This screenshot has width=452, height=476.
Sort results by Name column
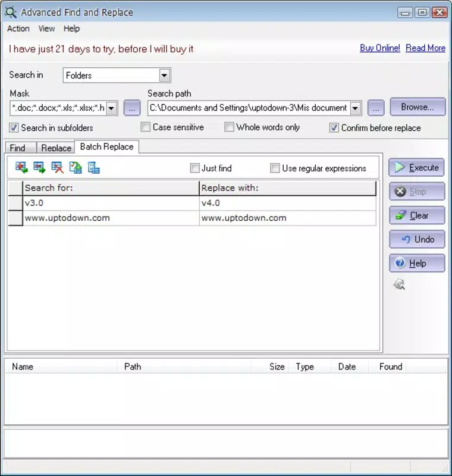61,367
